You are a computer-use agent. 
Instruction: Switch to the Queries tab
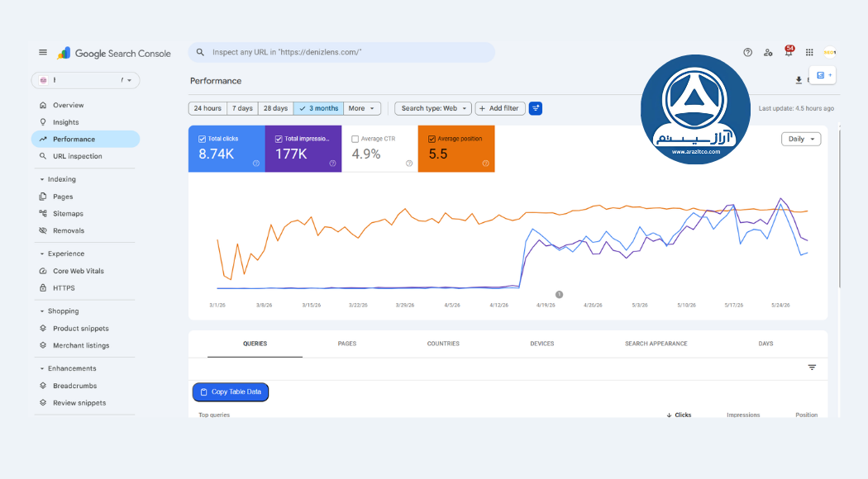[255, 344]
